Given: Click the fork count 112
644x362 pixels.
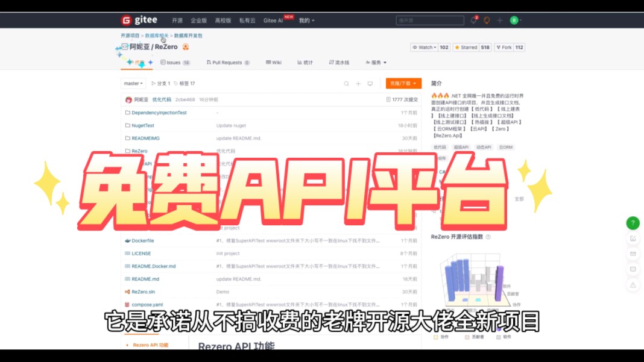Looking at the screenshot, I should [x=519, y=48].
